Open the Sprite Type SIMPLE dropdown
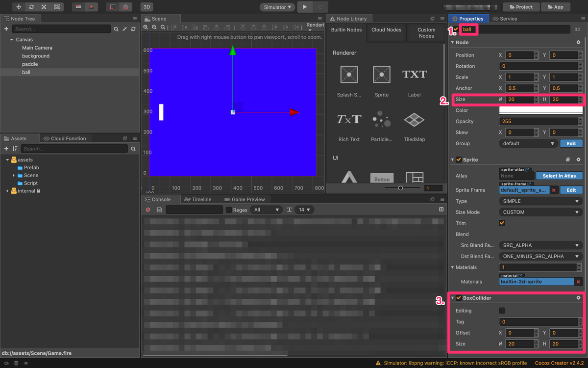The width and height of the screenshot is (588, 368). [x=540, y=201]
